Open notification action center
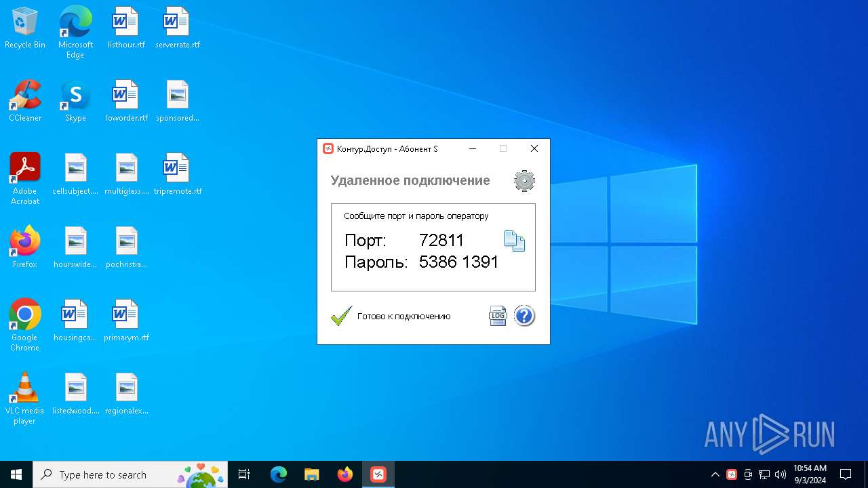The image size is (868, 488). point(846,474)
